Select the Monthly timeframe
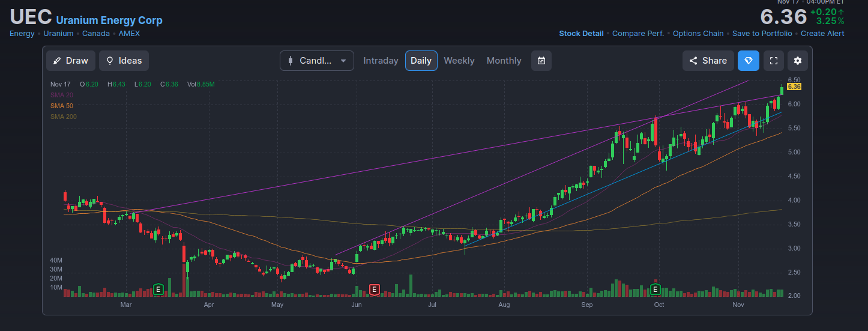Image resolution: width=868 pixels, height=331 pixels. click(504, 61)
